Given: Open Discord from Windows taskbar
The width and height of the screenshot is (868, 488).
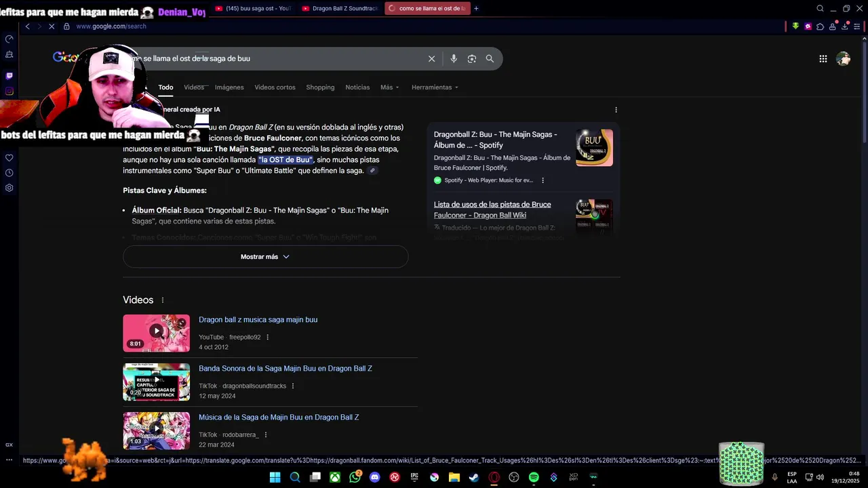Looking at the screenshot, I should coord(375,477).
